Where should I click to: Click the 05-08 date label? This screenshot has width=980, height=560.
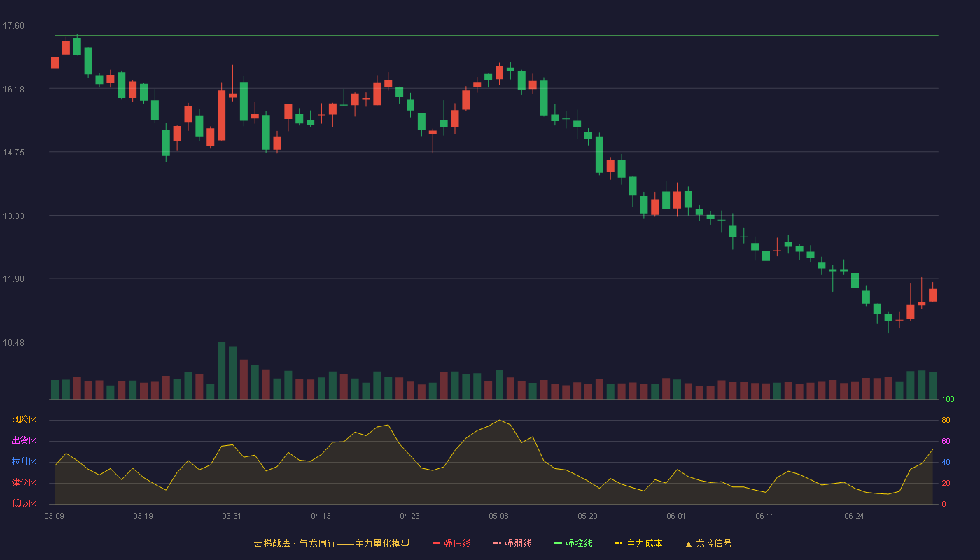(x=498, y=516)
